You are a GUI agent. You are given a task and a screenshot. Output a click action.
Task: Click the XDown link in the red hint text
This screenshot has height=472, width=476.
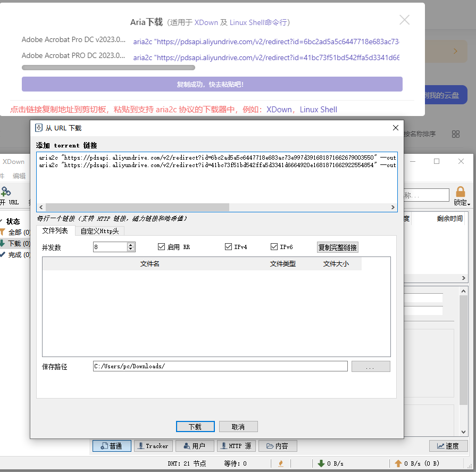279,109
